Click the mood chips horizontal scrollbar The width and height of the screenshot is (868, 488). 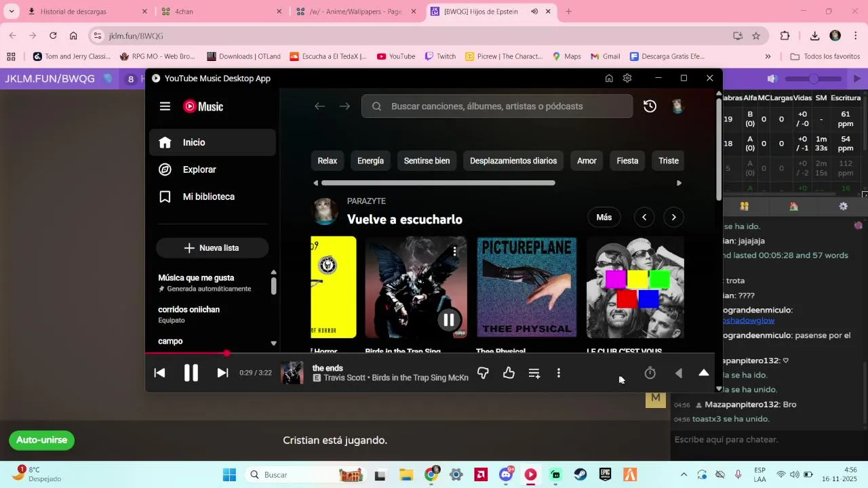coord(438,183)
